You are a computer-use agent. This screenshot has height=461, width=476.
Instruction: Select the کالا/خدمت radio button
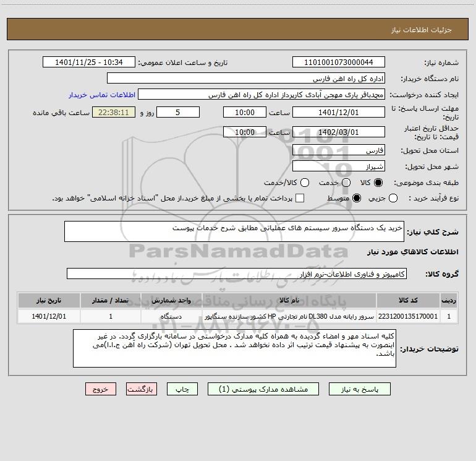pyautogui.click(x=305, y=183)
